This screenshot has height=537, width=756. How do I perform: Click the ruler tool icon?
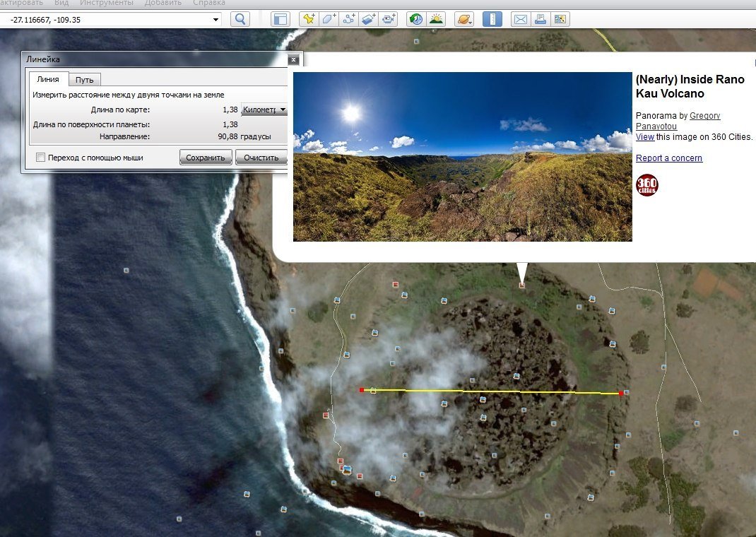[x=492, y=19]
